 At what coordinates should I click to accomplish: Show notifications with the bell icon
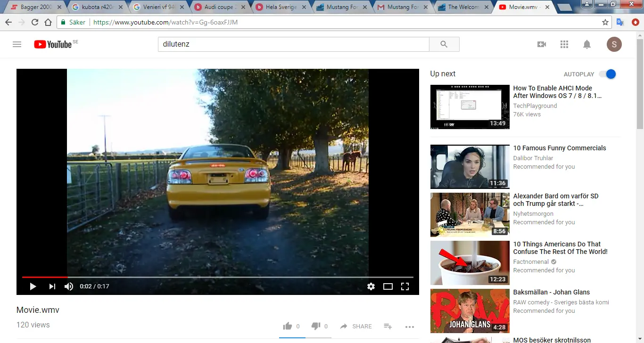pos(587,44)
